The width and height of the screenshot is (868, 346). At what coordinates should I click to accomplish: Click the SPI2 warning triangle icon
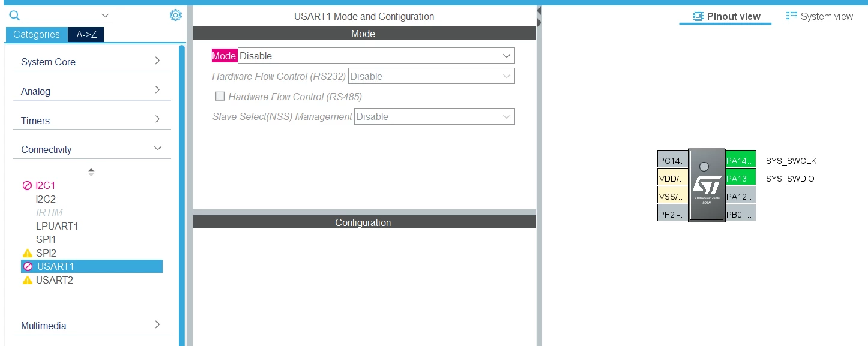27,253
